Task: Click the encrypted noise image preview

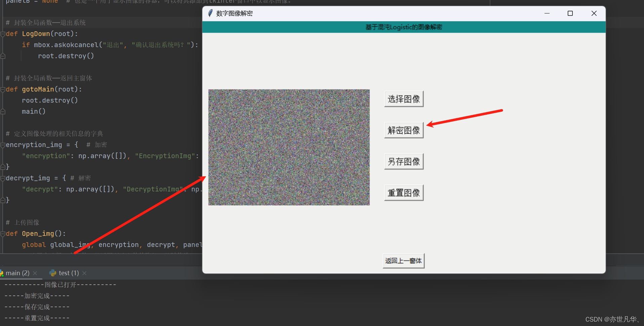Action: tap(289, 147)
